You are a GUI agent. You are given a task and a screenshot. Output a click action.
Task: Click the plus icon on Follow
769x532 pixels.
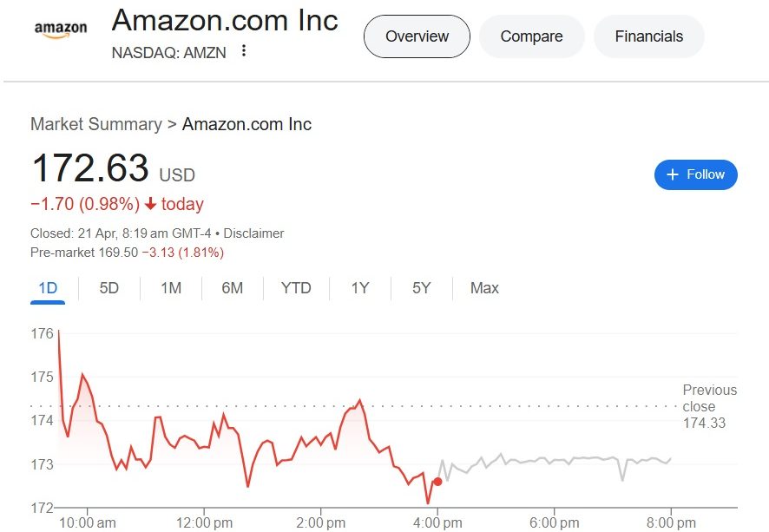673,174
